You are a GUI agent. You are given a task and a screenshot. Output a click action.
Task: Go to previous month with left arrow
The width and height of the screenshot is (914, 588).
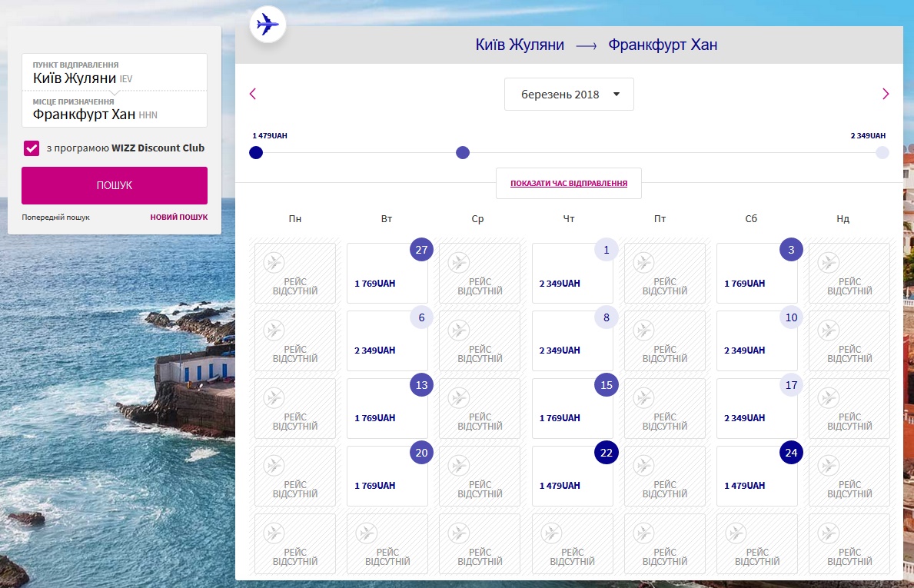tap(253, 94)
